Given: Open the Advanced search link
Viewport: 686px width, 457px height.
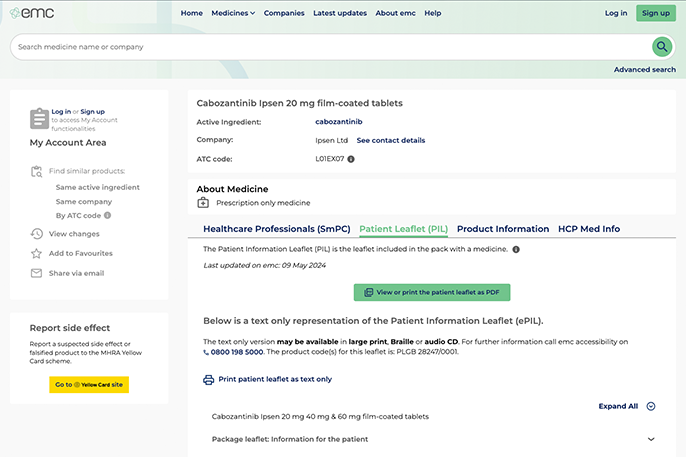Looking at the screenshot, I should pos(644,70).
